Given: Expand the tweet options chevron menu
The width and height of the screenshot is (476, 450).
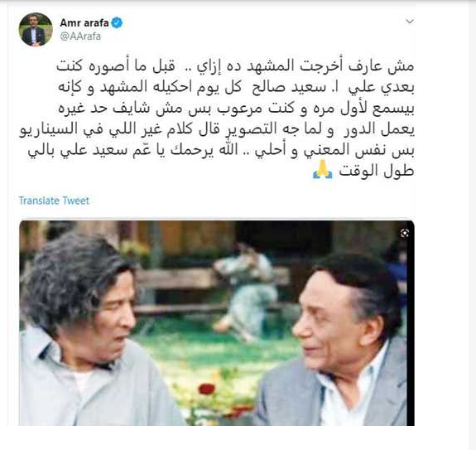Looking at the screenshot, I should (x=410, y=22).
